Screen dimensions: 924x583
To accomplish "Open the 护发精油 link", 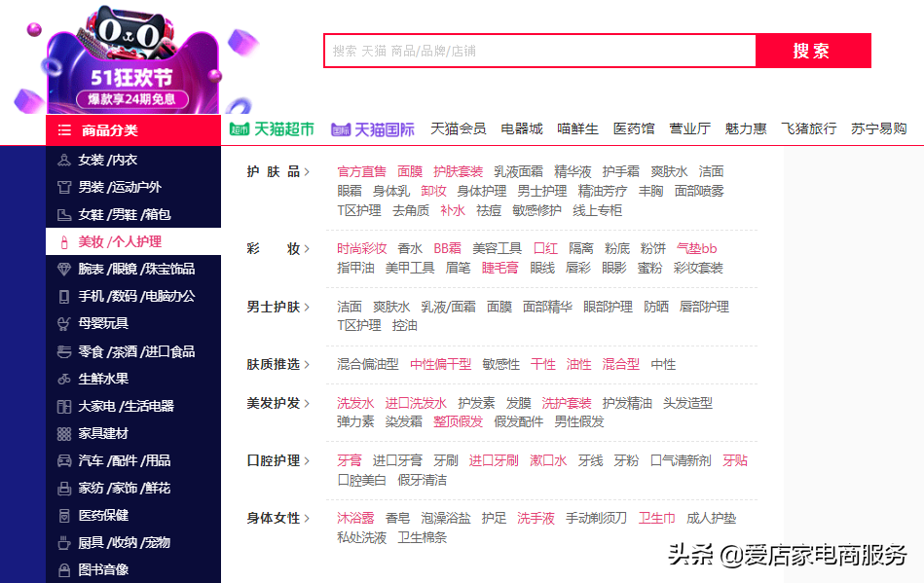I will coord(627,403).
